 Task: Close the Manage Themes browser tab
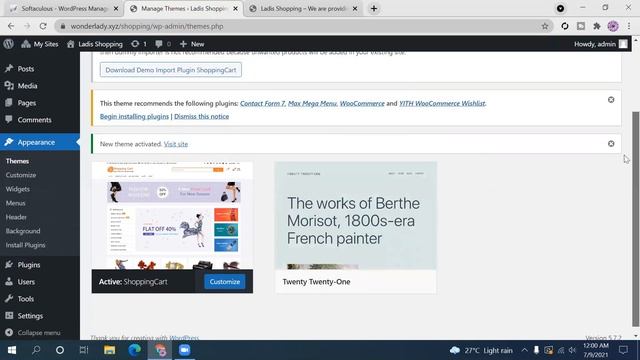[236, 8]
